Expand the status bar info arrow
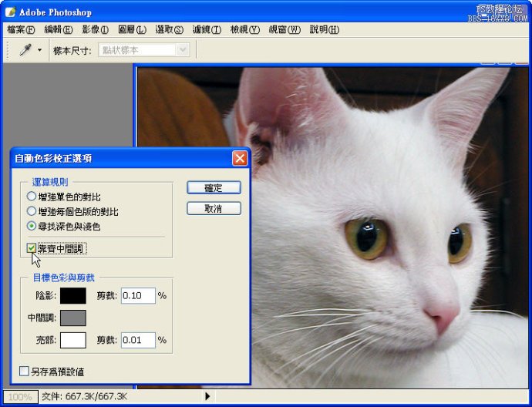Image resolution: width=532 pixels, height=407 pixels. pos(207,396)
